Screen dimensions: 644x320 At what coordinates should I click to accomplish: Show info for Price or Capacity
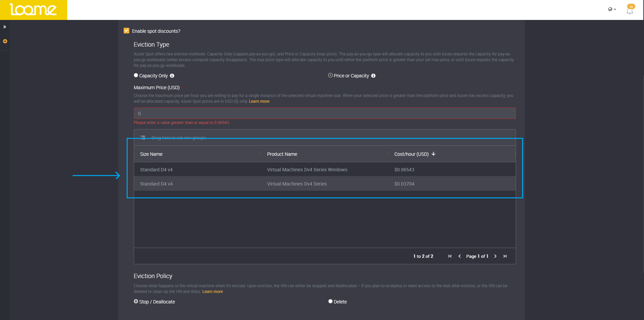click(x=373, y=76)
